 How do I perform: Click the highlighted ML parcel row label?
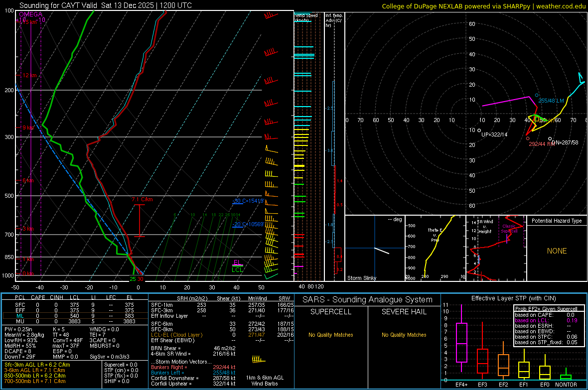point(20,316)
